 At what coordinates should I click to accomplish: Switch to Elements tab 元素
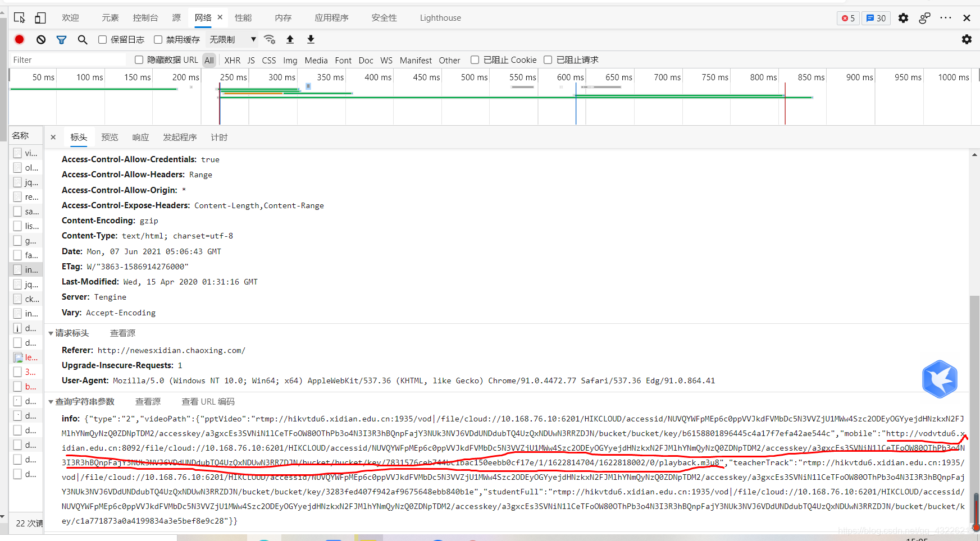[x=110, y=18]
